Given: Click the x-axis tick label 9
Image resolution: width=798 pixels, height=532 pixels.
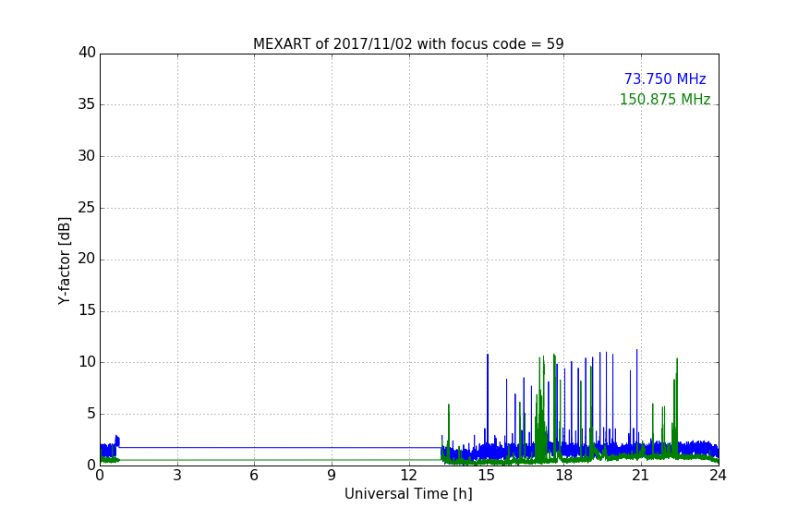Looking at the screenshot, I should pos(332,476).
